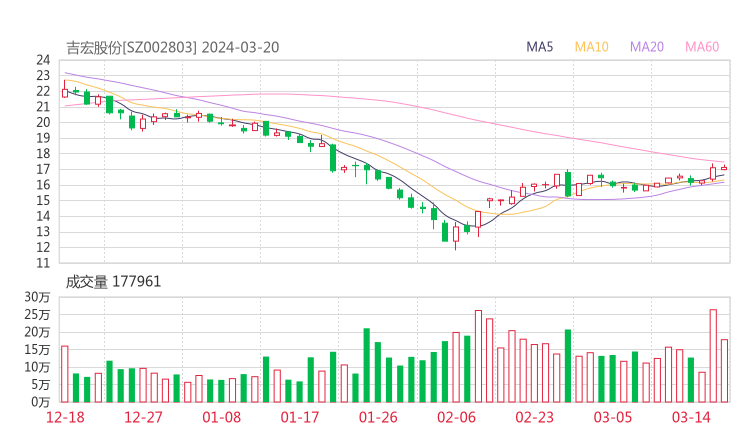This screenshot has height=440, width=740.
Task: Click the 03-14 date axis label
Action: click(691, 417)
